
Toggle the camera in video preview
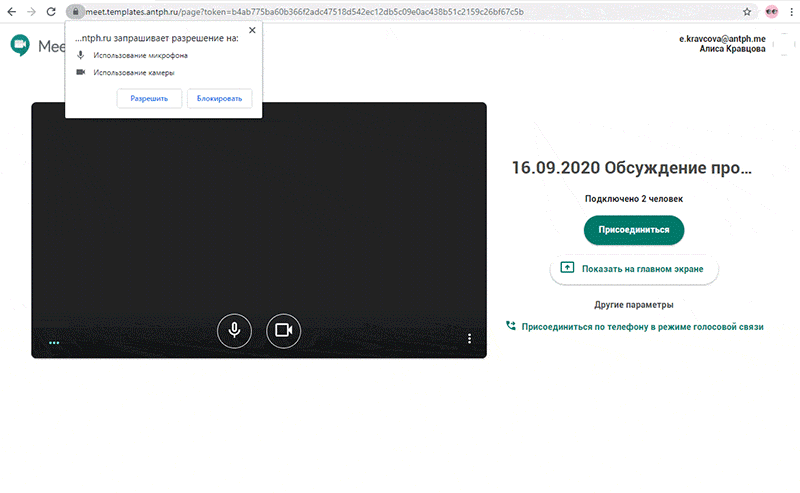pos(284,331)
